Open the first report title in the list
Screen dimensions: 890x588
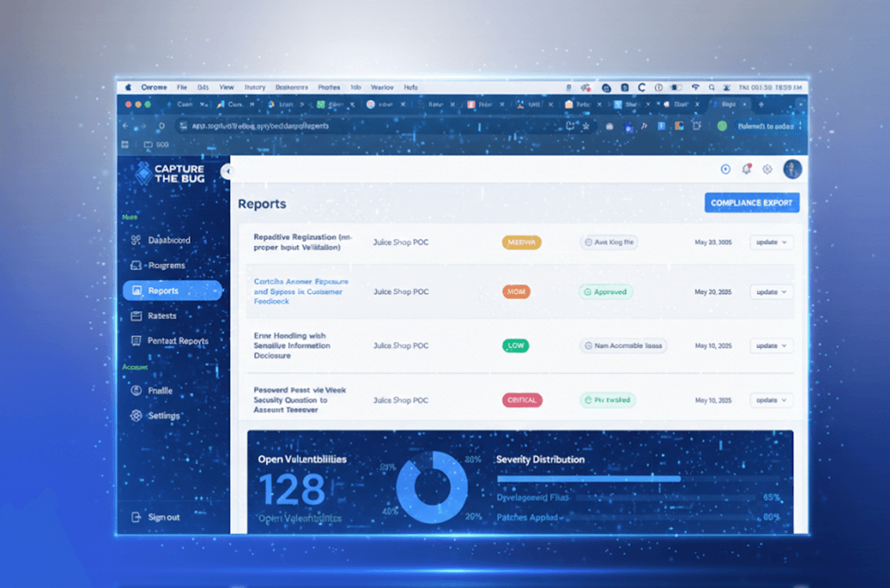click(x=302, y=242)
